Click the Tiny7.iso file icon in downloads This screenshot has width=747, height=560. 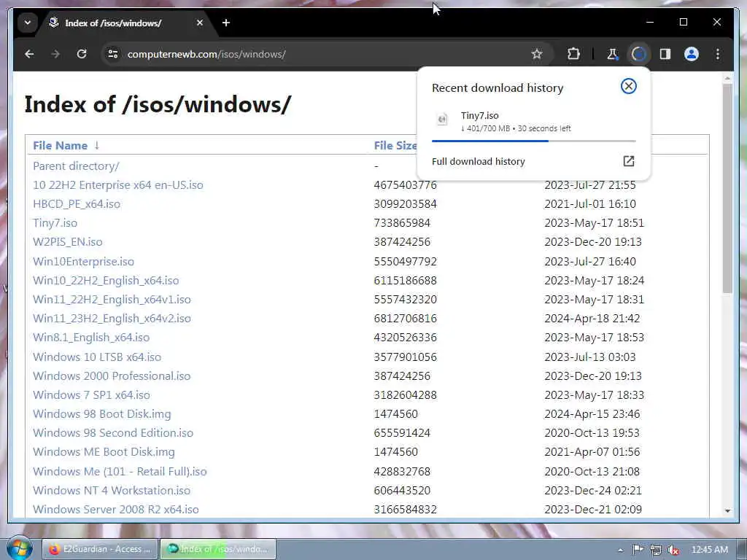pyautogui.click(x=442, y=119)
